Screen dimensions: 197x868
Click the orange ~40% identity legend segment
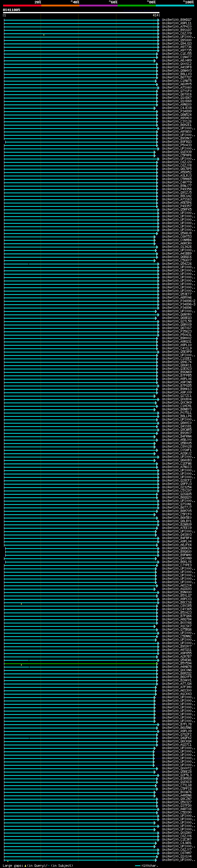(60, 6)
